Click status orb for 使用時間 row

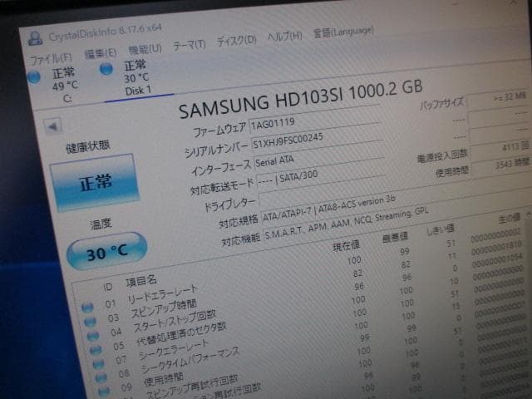click(104, 391)
